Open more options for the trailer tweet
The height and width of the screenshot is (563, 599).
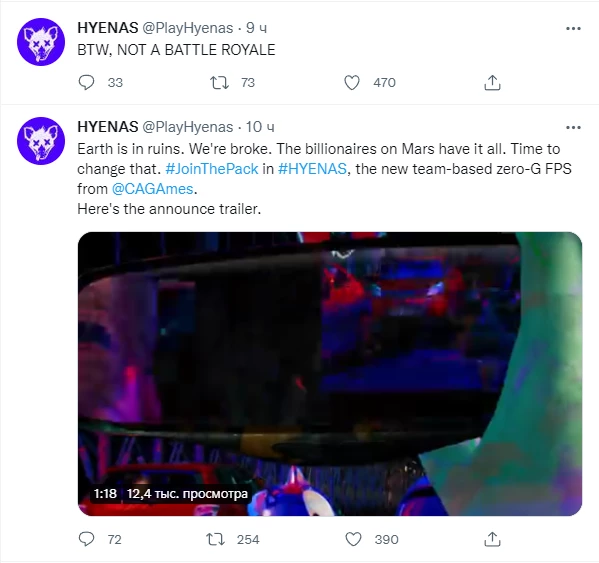[573, 127]
